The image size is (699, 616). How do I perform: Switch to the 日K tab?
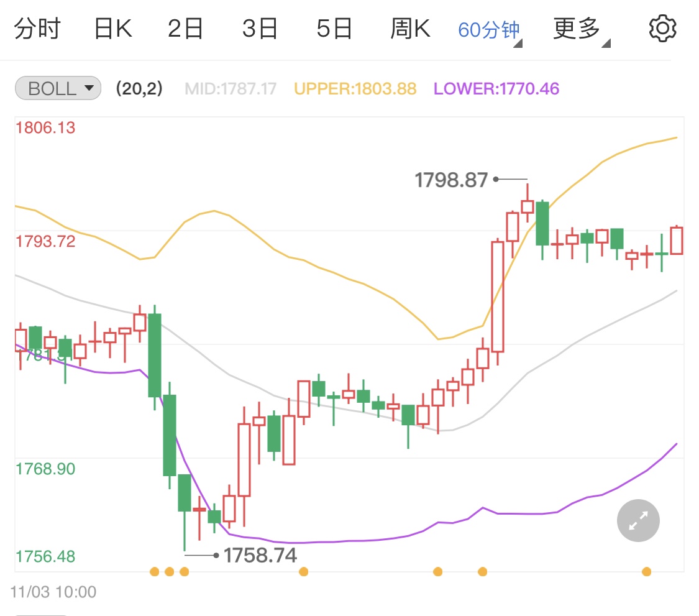(113, 29)
